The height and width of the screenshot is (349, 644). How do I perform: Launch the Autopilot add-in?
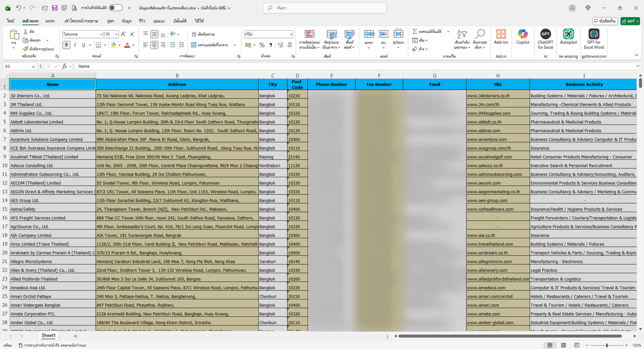coord(568,35)
